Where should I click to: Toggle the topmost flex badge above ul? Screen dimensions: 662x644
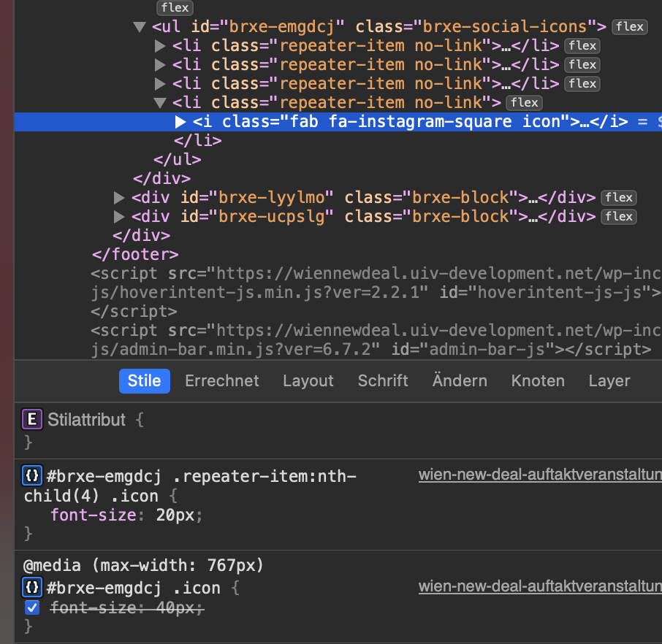click(175, 7)
